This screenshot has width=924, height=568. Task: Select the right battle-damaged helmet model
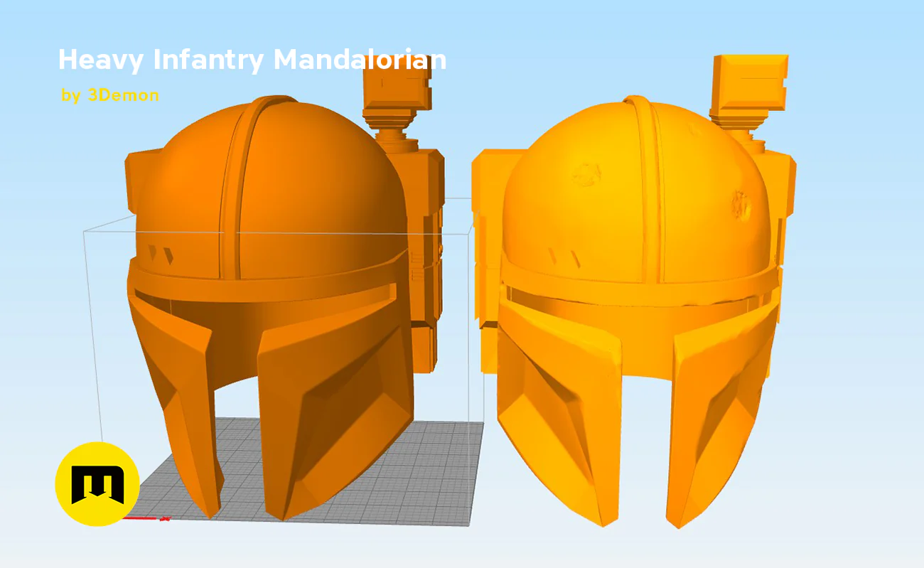point(633,306)
